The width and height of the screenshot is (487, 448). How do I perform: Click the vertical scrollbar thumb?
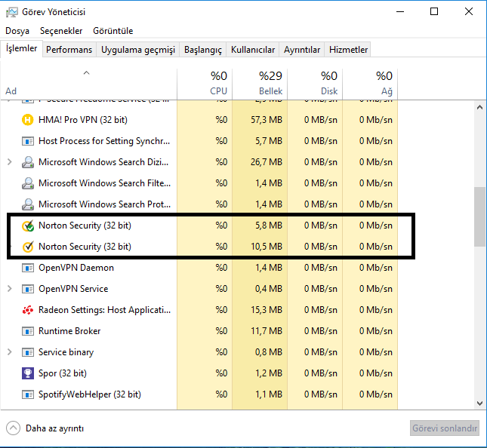point(480,216)
